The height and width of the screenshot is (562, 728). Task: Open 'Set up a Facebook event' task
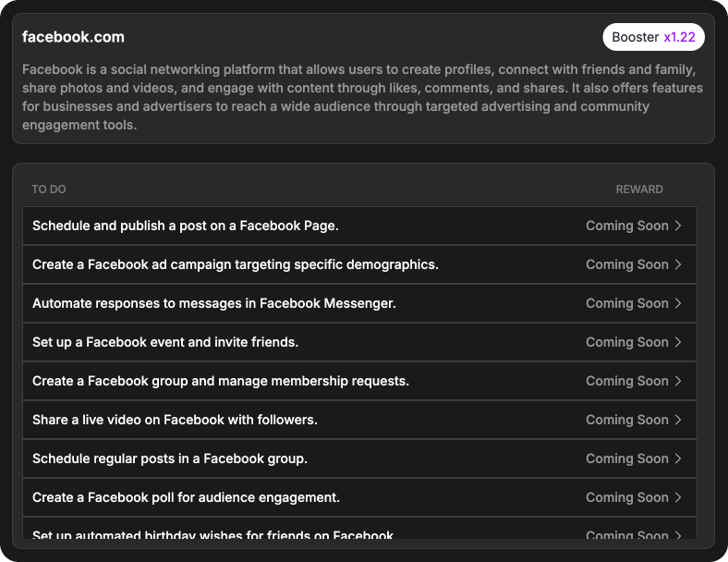[x=359, y=342]
